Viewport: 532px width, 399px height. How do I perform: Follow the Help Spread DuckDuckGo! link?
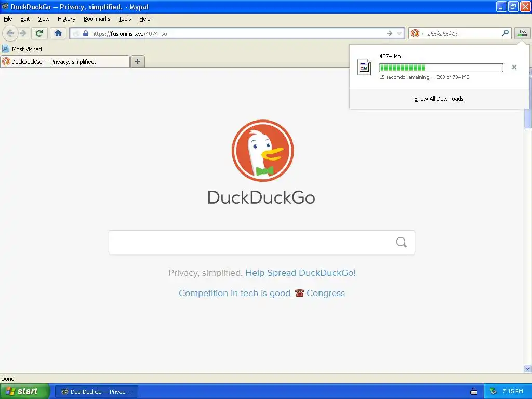[x=300, y=273]
